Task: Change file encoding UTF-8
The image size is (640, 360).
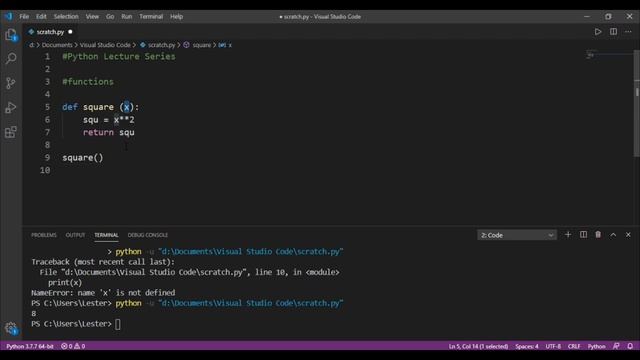Action: tap(553, 346)
